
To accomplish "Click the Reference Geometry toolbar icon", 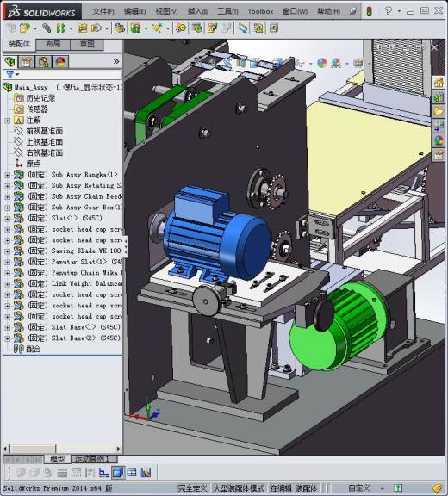I will [x=157, y=28].
